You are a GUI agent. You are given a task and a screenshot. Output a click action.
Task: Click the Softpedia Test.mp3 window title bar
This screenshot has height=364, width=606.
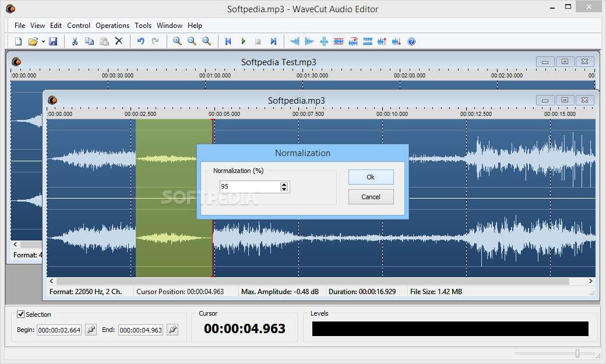tap(279, 62)
